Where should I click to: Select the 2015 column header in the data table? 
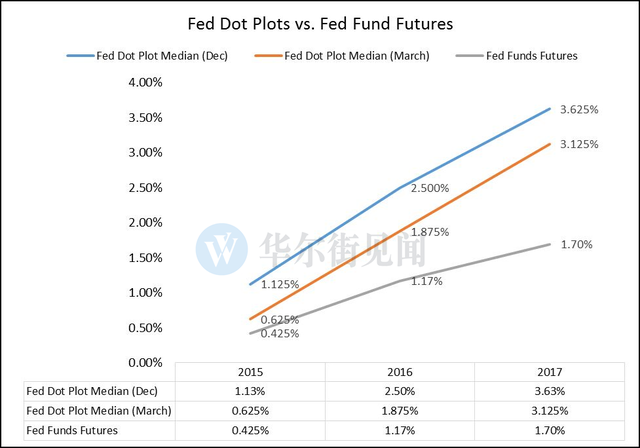coord(250,372)
